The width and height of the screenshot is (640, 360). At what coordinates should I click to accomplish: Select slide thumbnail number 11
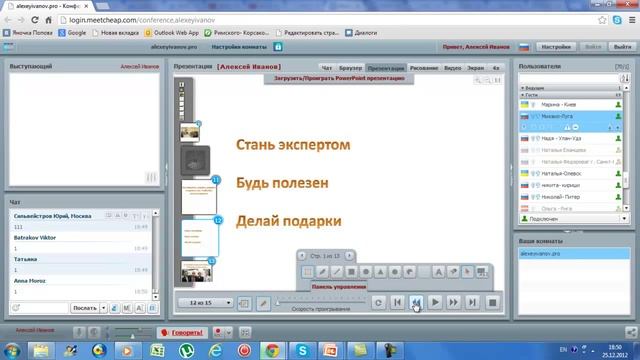199,197
